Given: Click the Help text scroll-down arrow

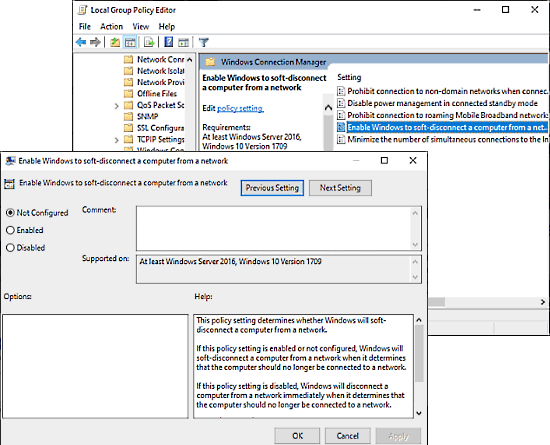Looking at the screenshot, I should click(x=419, y=413).
